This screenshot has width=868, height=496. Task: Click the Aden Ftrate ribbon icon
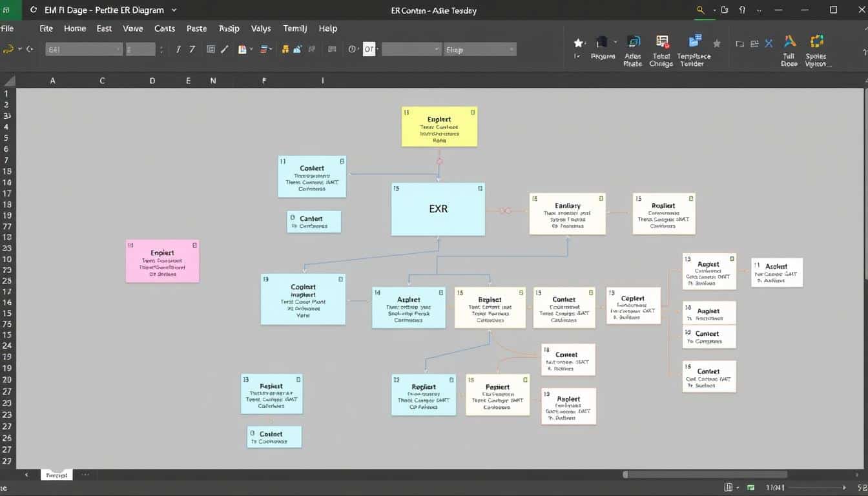(634, 43)
